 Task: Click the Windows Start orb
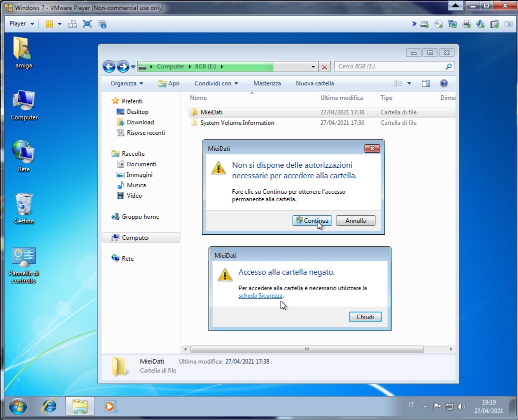click(17, 406)
